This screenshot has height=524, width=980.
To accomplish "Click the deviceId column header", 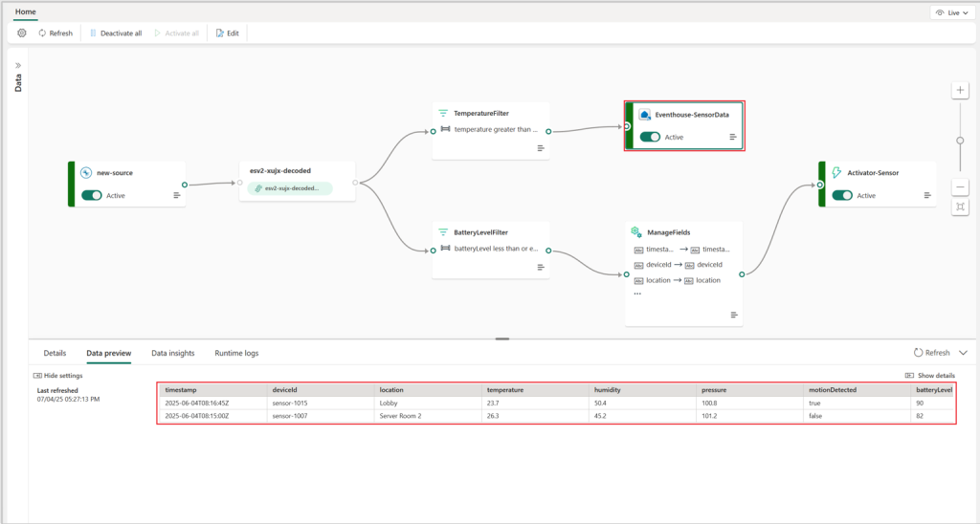I will pos(321,390).
